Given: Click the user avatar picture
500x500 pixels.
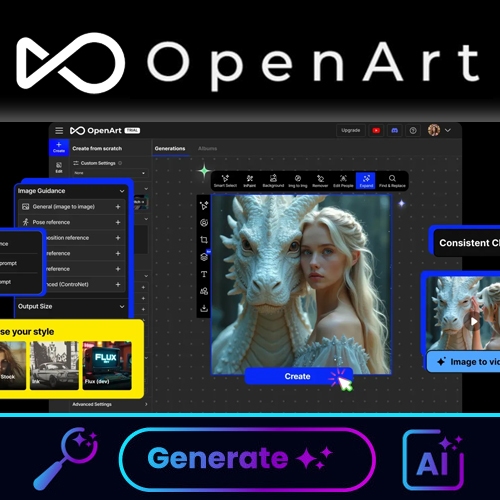Looking at the screenshot, I should click(x=434, y=130).
